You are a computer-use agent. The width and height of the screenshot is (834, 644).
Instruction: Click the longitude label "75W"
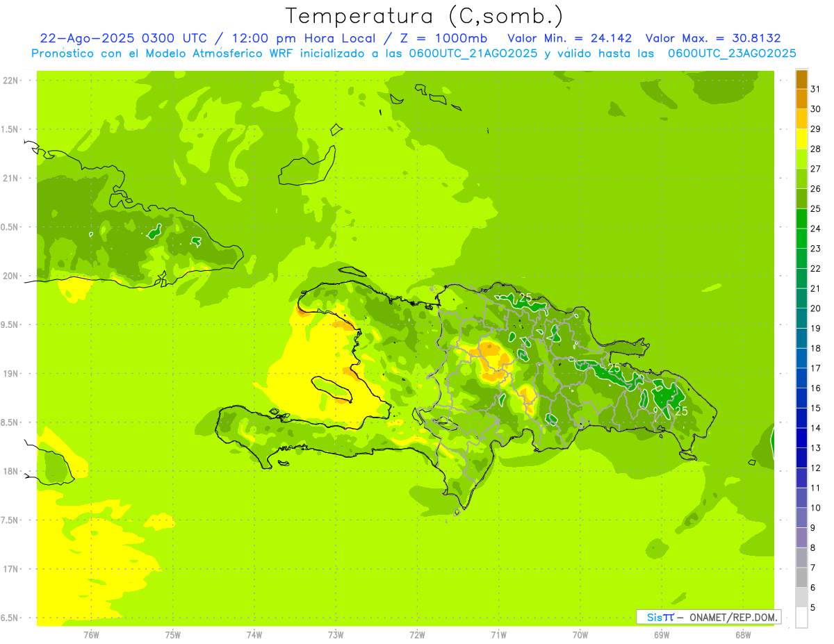click(x=173, y=635)
